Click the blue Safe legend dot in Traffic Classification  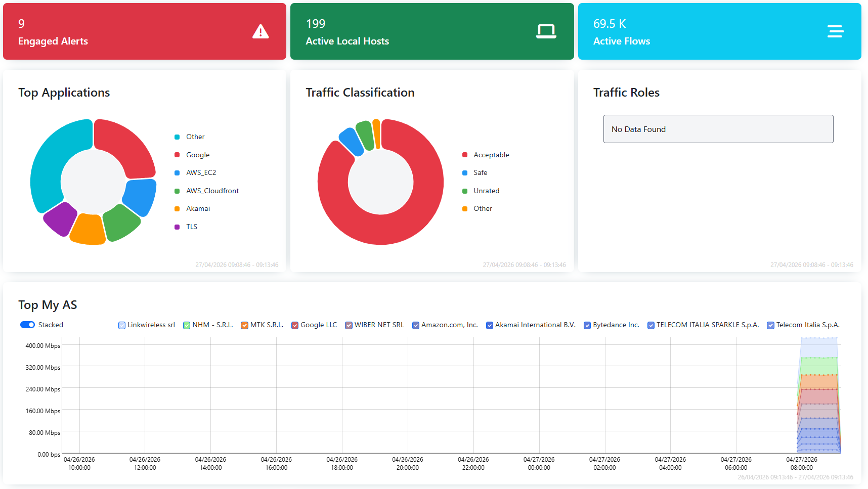coord(465,172)
